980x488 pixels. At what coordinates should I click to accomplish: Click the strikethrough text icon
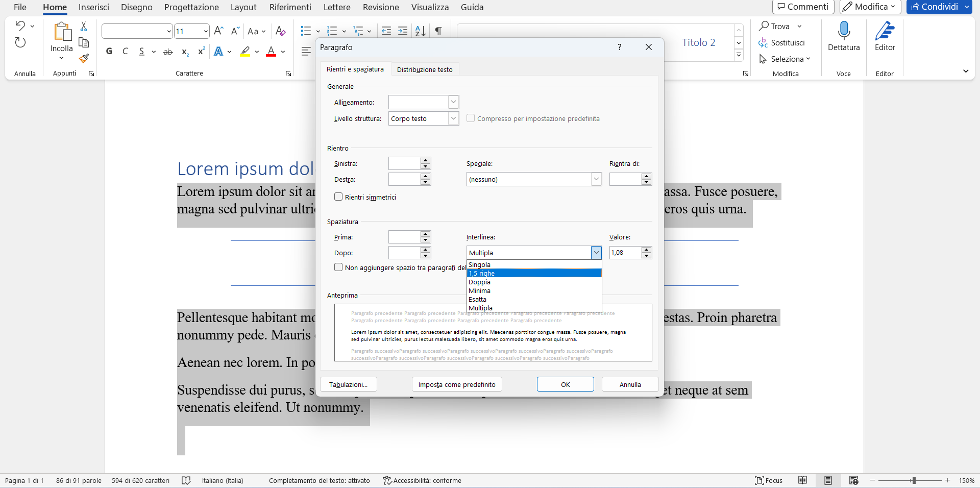pyautogui.click(x=167, y=52)
